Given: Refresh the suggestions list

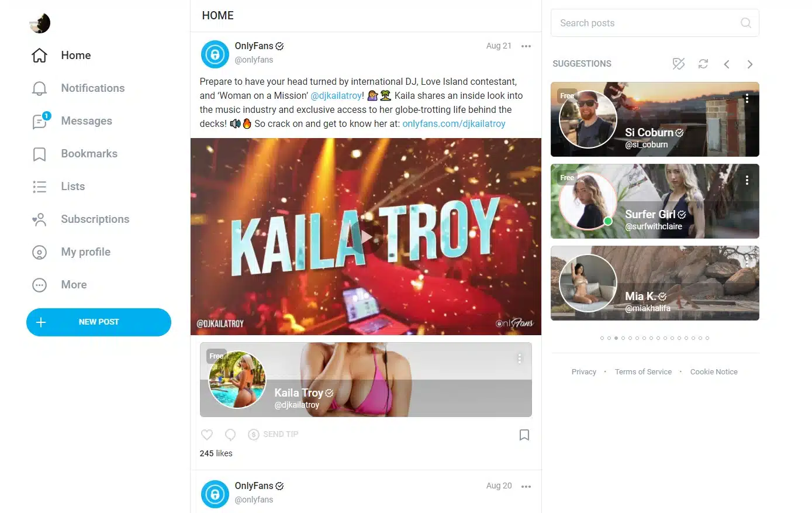Looking at the screenshot, I should [x=703, y=64].
